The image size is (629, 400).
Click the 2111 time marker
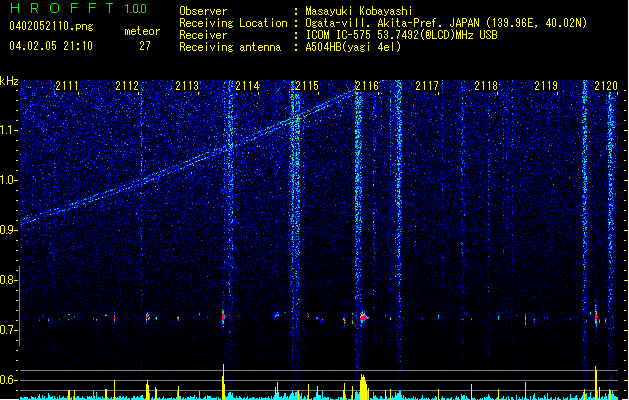pyautogui.click(x=67, y=86)
